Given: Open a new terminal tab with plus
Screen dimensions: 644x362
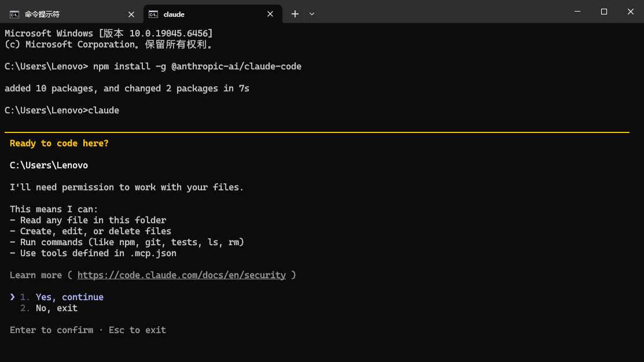Looking at the screenshot, I should tap(295, 14).
